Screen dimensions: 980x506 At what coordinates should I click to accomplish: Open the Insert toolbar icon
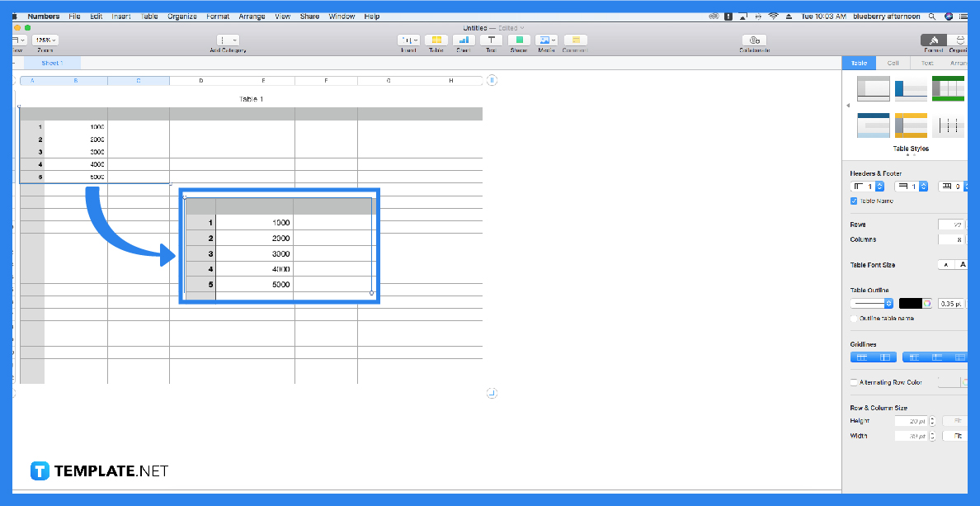410,40
